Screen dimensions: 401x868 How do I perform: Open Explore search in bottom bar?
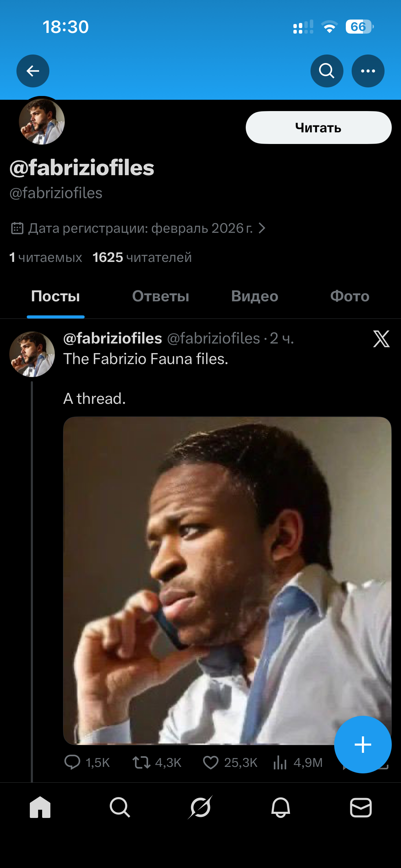click(x=120, y=807)
